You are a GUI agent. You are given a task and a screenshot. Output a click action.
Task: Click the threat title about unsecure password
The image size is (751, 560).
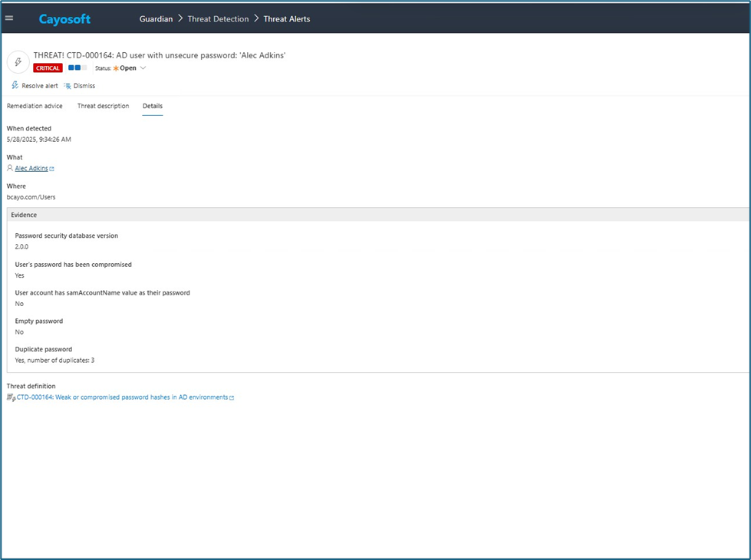tap(160, 55)
